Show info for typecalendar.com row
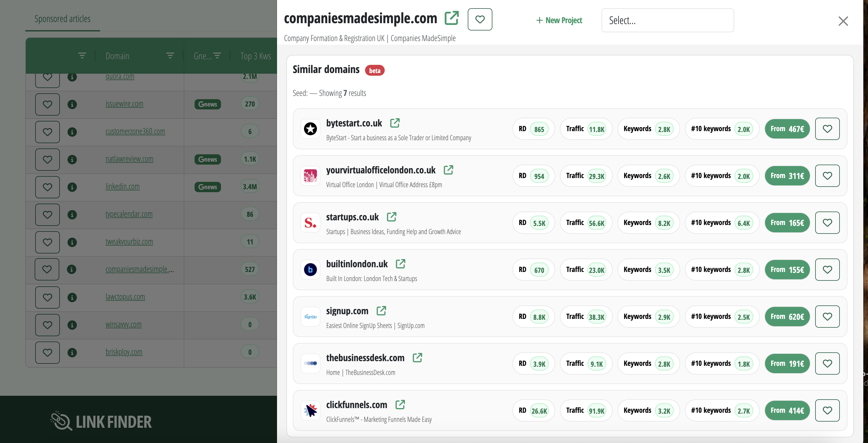This screenshot has height=443, width=868. [x=72, y=215]
